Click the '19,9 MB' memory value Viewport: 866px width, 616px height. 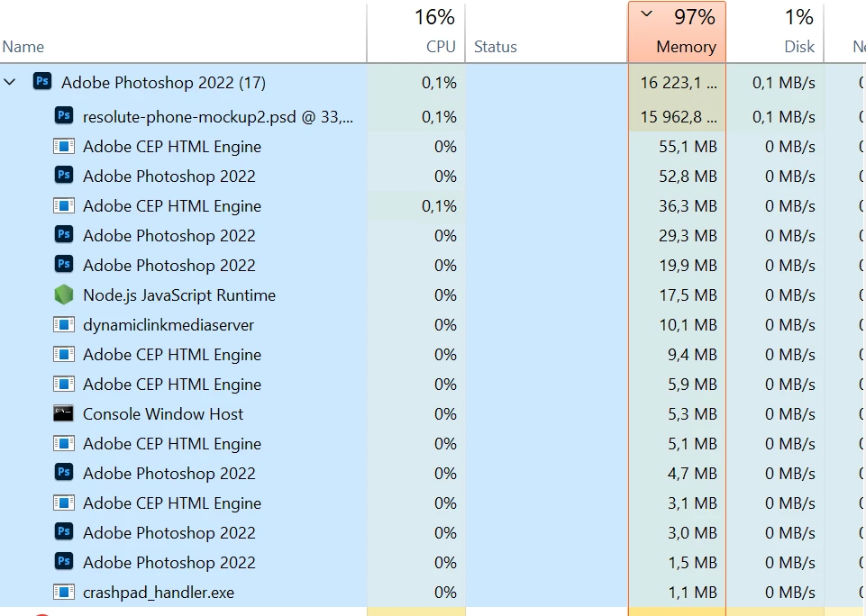688,266
